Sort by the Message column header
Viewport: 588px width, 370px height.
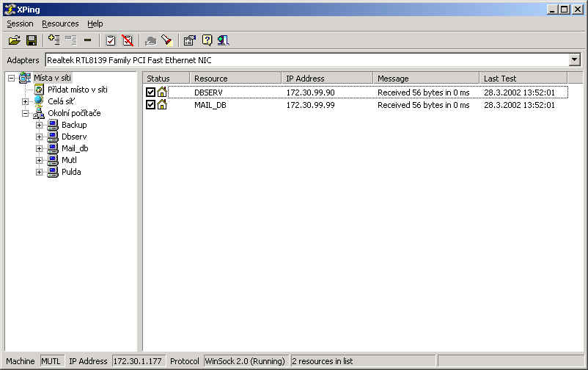pos(427,78)
